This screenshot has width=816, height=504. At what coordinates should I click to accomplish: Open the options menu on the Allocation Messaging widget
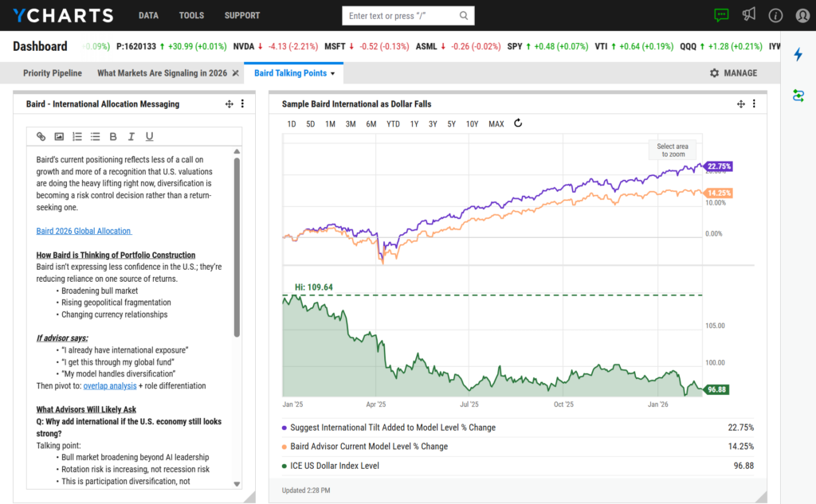242,103
